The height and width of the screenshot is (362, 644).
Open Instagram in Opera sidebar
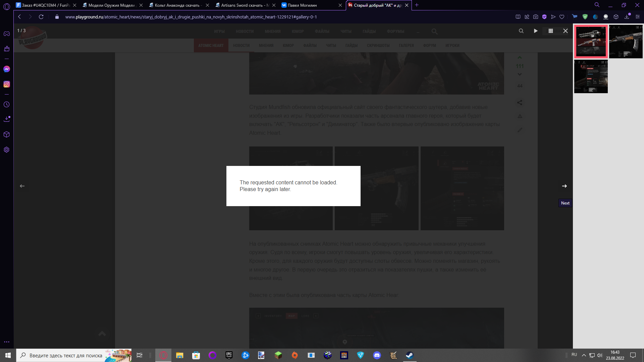point(7,84)
